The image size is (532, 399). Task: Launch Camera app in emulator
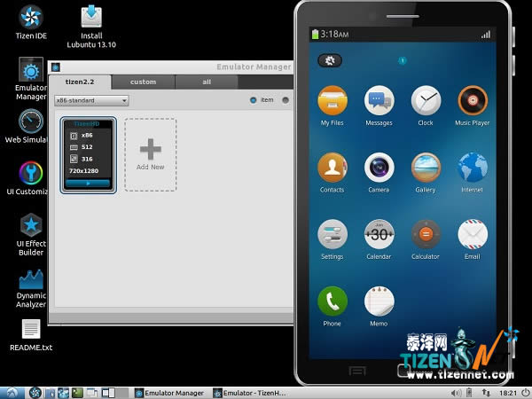(x=379, y=173)
